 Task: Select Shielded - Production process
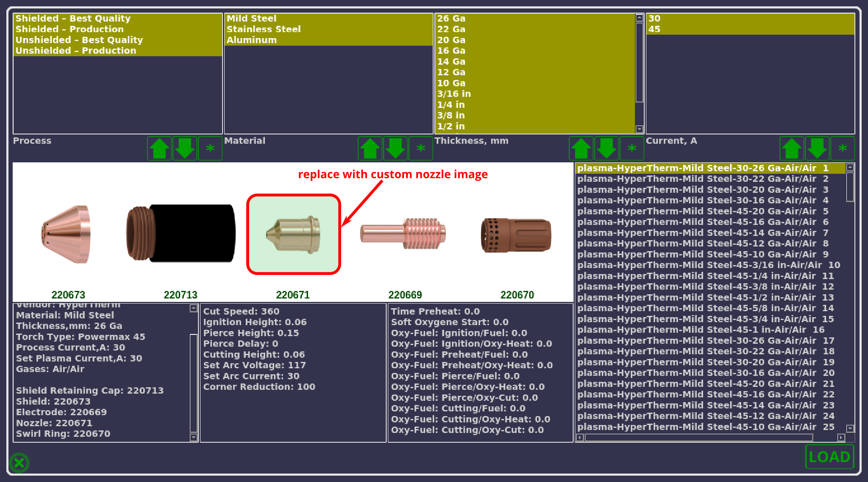click(x=70, y=29)
